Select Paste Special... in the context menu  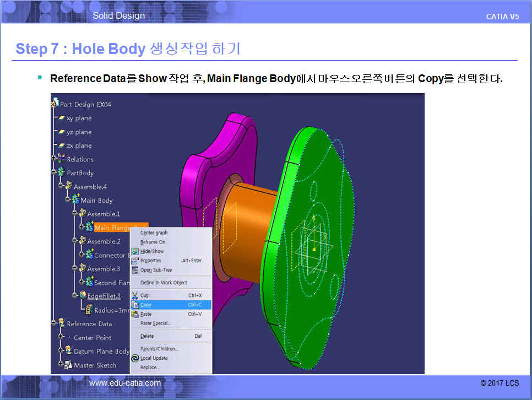tap(155, 323)
